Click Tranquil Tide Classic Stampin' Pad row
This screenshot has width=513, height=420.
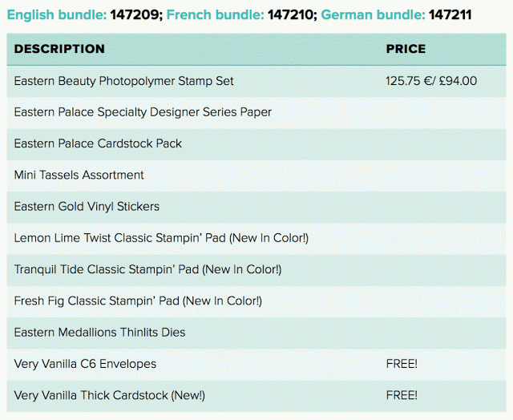[x=147, y=269]
